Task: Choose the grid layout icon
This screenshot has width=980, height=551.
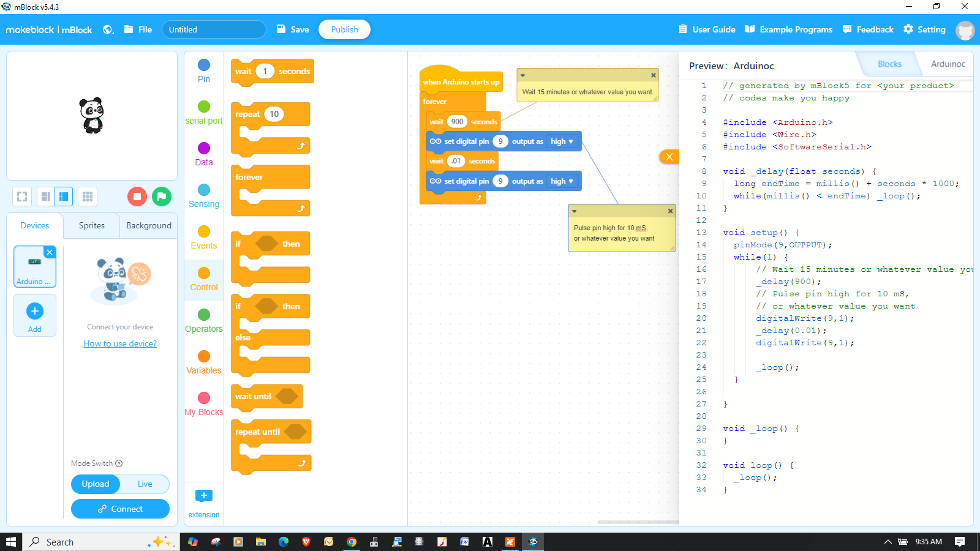Action: 88,197
